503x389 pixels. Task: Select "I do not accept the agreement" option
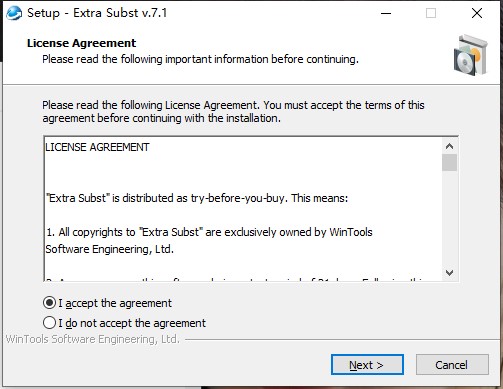[49, 323]
